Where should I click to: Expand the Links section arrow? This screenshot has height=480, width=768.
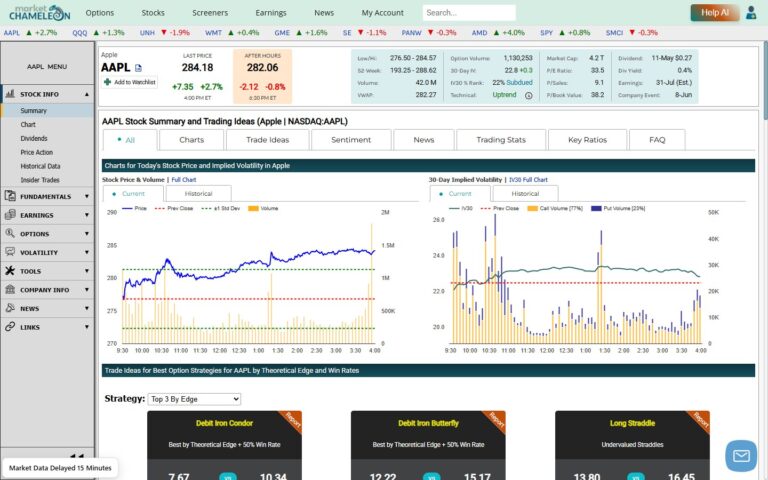(x=87, y=327)
